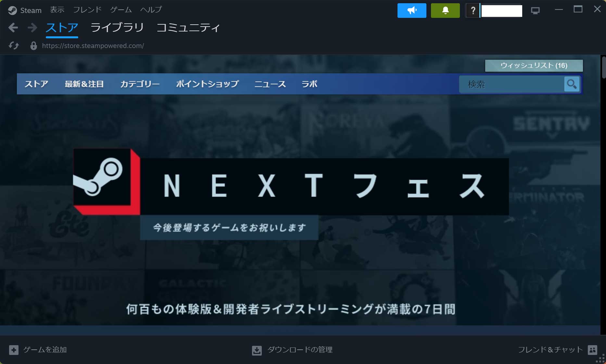Switch to the ライブラリ tab
Image resolution: width=606 pixels, height=364 pixels.
(117, 28)
